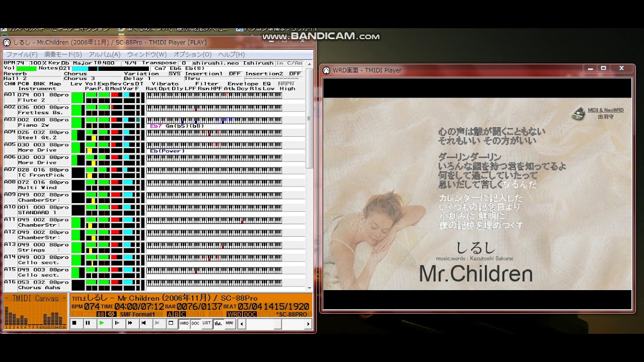Viewport: 644px width, 362px height.
Task: Click the DOC status indicator badge
Action: pyautogui.click(x=250, y=314)
